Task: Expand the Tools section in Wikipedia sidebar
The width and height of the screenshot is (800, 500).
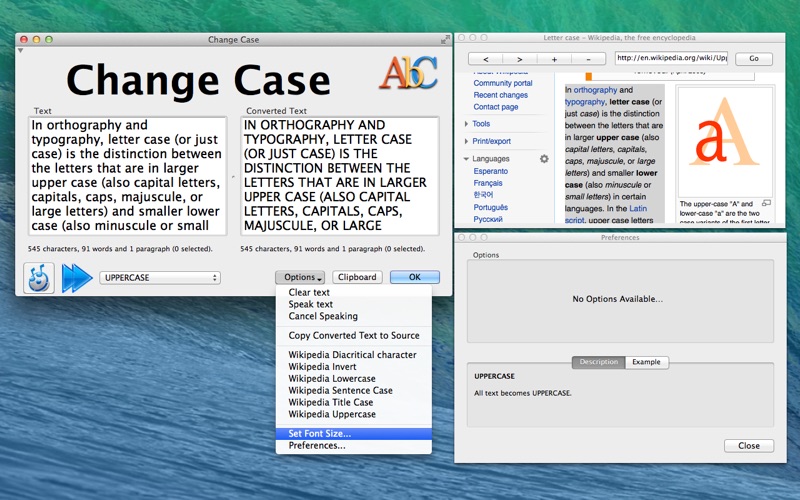Action: [x=466, y=124]
